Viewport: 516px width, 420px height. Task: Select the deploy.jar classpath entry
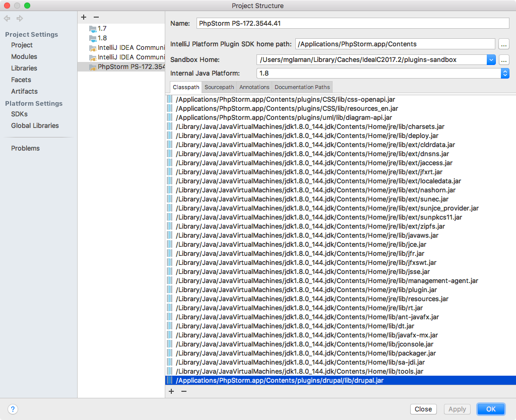[341, 135]
